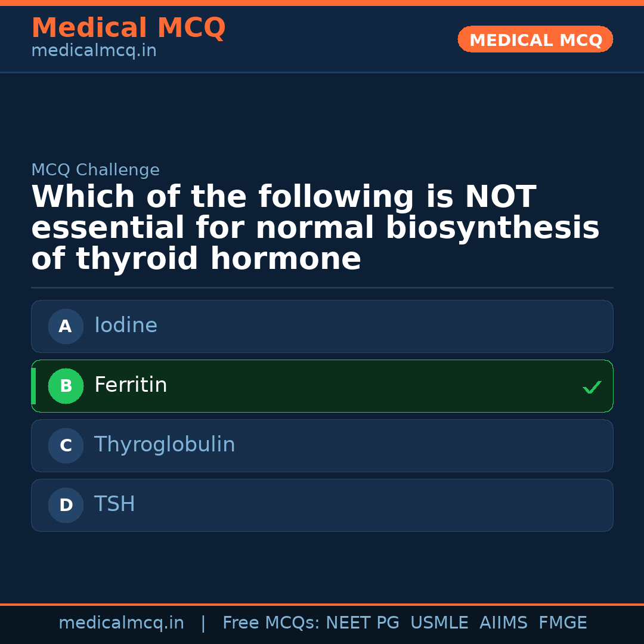Click the Medical MCQ header title
This screenshot has height=644, width=644.
pyautogui.click(x=128, y=27)
